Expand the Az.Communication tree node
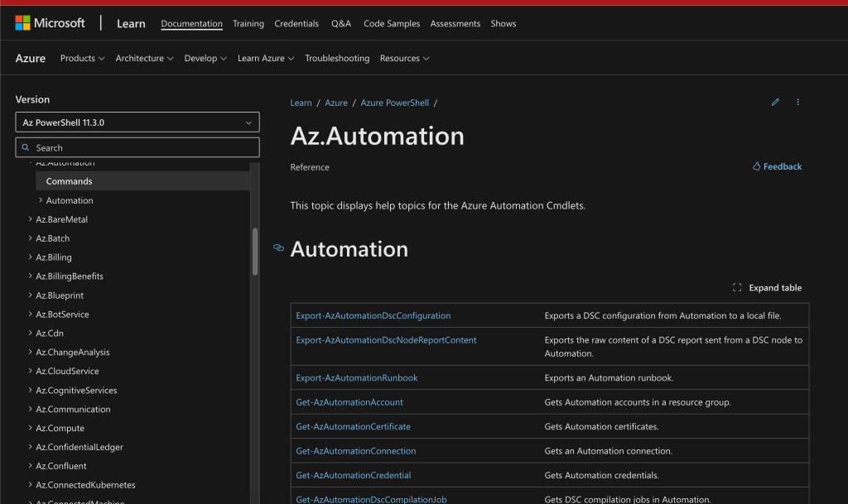 (31, 408)
